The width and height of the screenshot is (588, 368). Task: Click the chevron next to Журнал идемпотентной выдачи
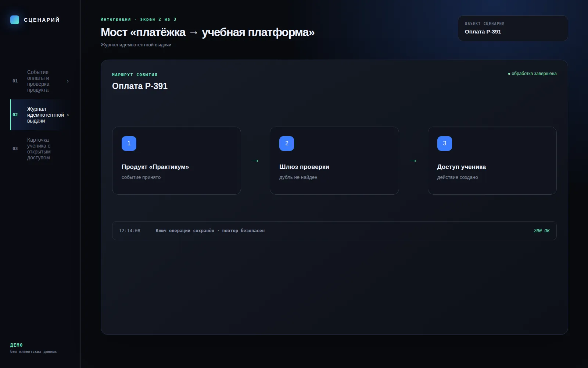pyautogui.click(x=68, y=115)
